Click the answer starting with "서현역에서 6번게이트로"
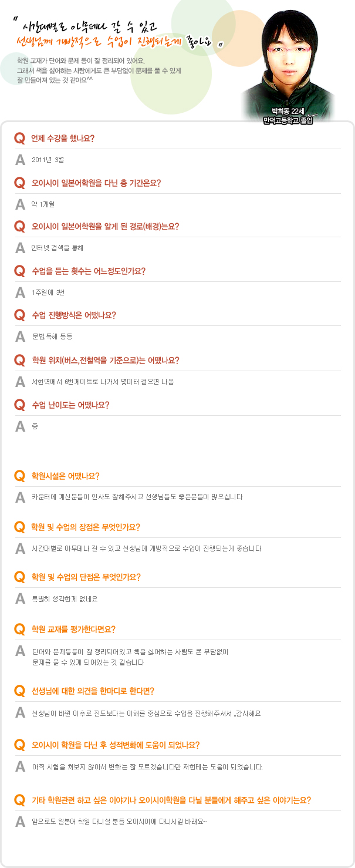Image resolution: width=355 pixels, height=868 pixels. click(103, 382)
